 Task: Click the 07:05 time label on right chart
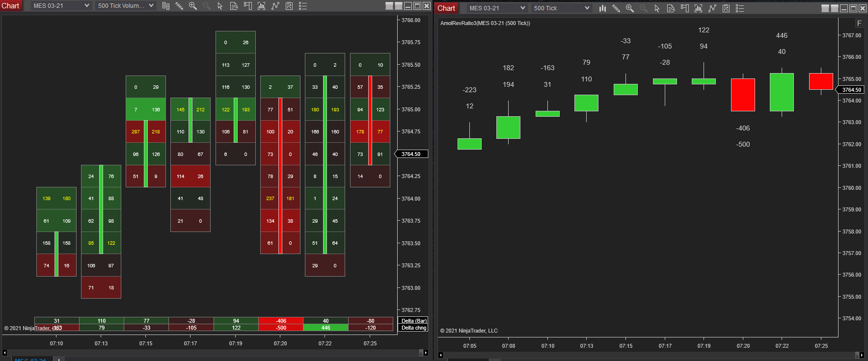point(470,346)
